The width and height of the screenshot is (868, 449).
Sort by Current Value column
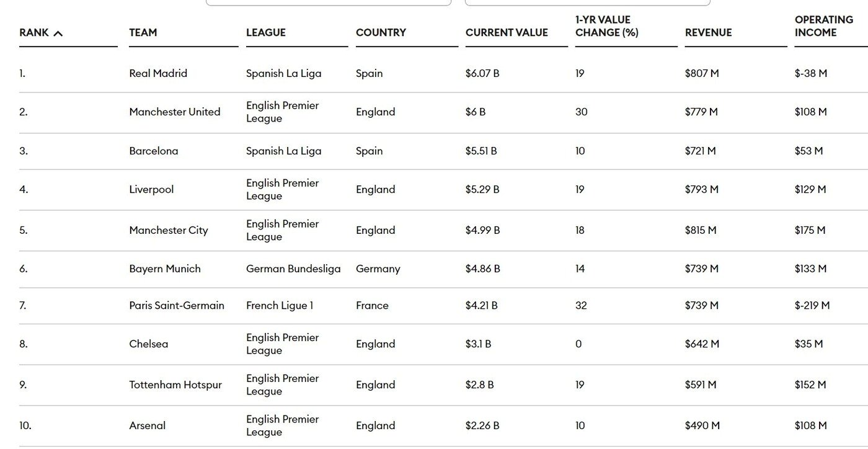507,33
